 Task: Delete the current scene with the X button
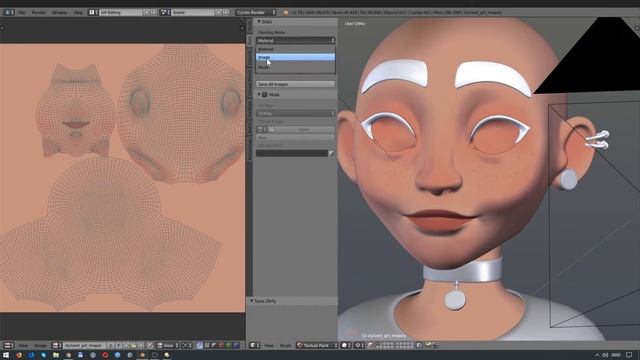[226, 12]
